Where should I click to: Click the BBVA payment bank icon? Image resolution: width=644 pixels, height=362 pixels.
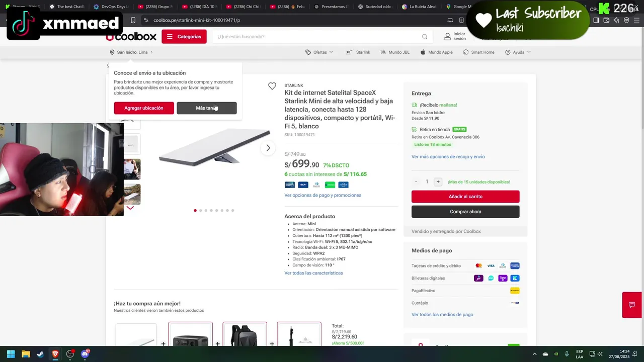coord(289,185)
